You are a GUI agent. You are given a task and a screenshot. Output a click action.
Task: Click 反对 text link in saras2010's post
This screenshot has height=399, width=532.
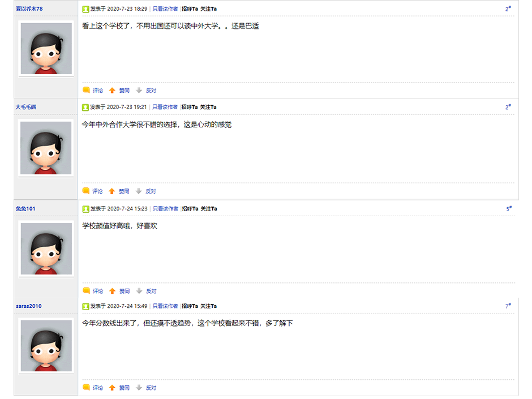151,388
